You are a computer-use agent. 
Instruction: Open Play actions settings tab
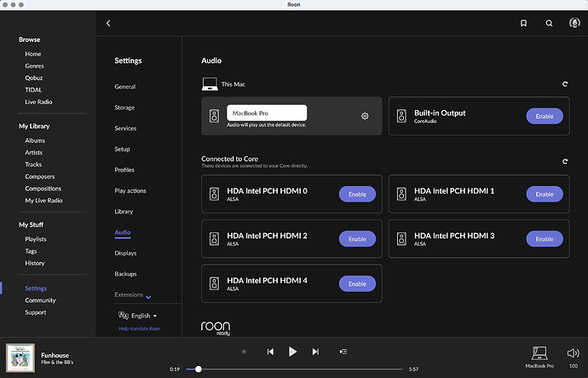click(130, 190)
